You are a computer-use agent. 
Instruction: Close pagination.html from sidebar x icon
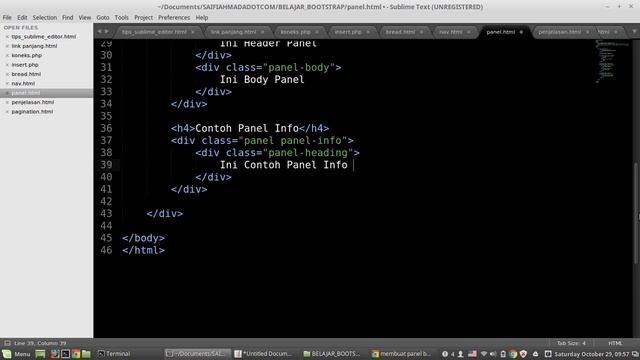coord(7,112)
